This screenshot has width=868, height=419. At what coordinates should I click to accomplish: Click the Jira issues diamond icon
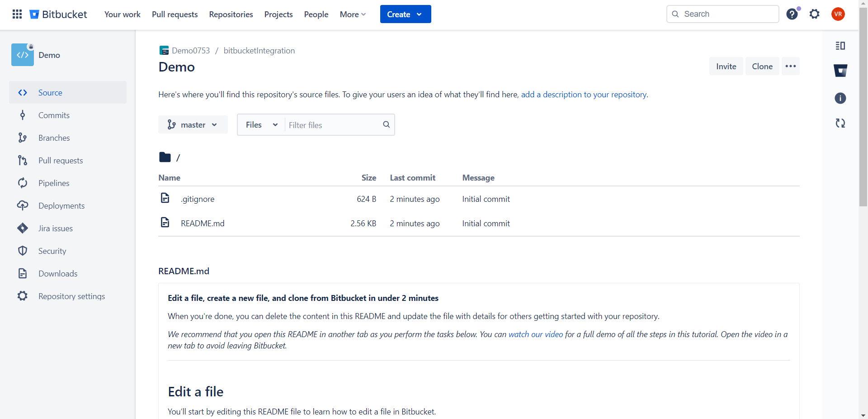pos(23,229)
